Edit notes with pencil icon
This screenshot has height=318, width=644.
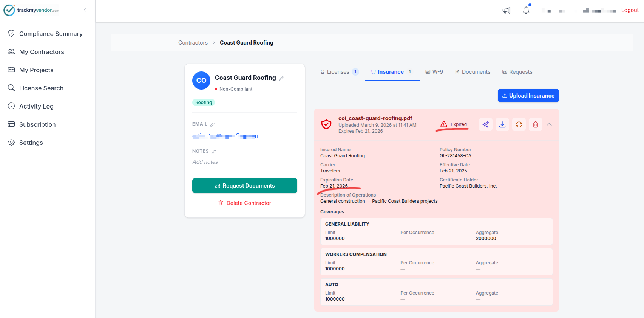pyautogui.click(x=213, y=152)
